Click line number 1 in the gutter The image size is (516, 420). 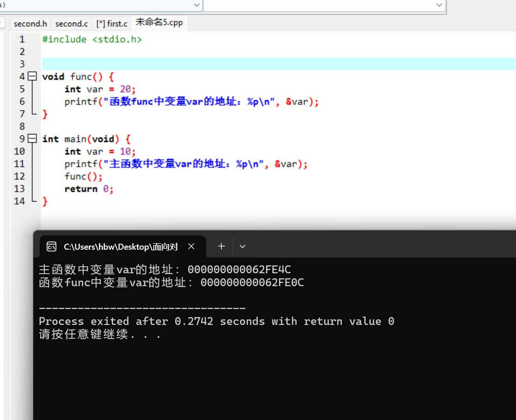22,39
